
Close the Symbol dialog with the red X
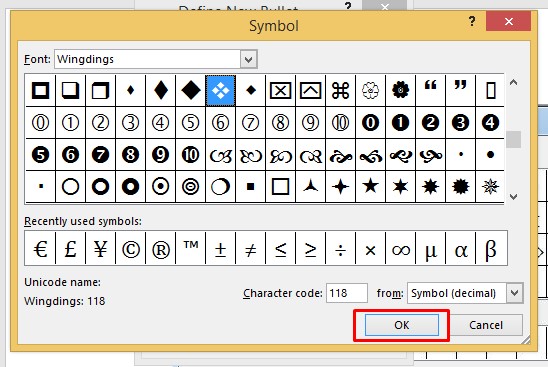509,21
